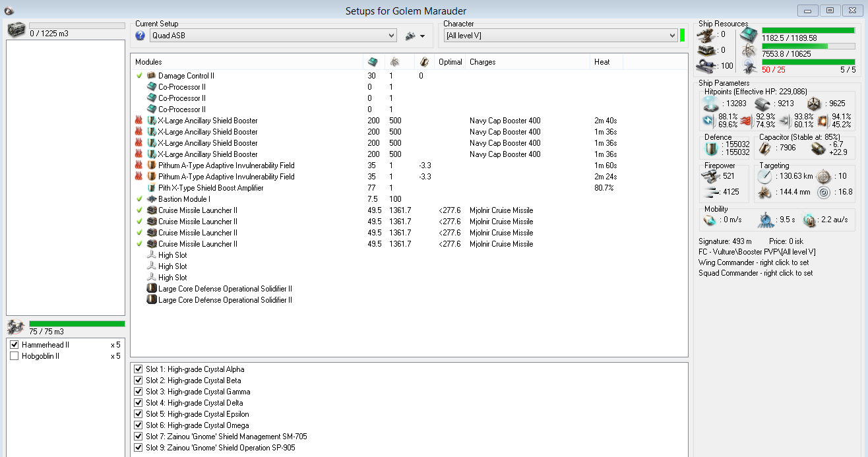Click the Capacitor (Stable at: 85%) label
Screen dimensions: 868x457
point(799,137)
